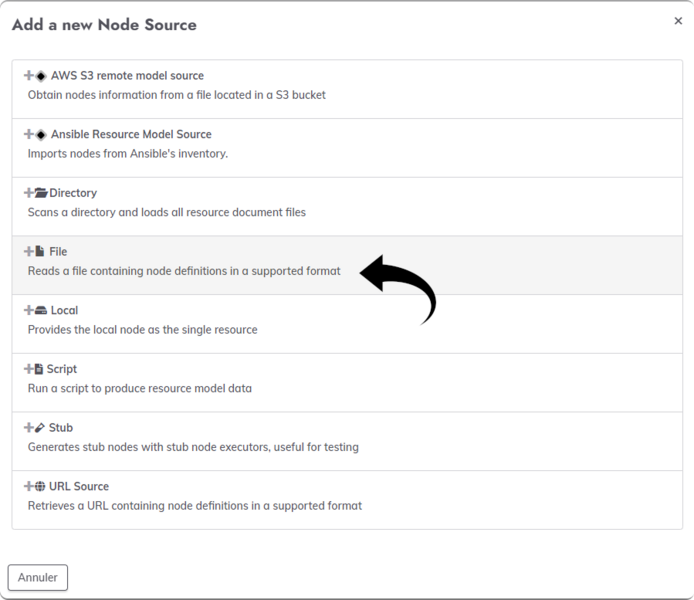This screenshot has width=694, height=600.
Task: Click the Ansible Resource Model Source plugin icon
Action: point(41,135)
